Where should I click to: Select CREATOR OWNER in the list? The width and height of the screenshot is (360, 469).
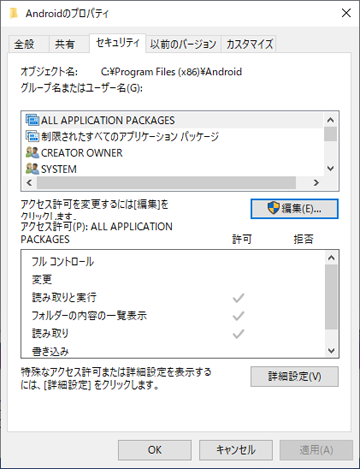click(x=174, y=152)
